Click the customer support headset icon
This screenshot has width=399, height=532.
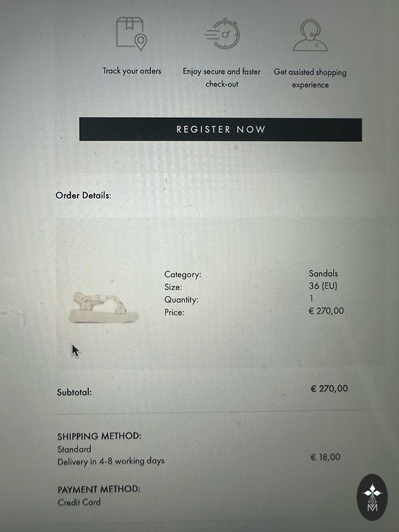point(310,35)
